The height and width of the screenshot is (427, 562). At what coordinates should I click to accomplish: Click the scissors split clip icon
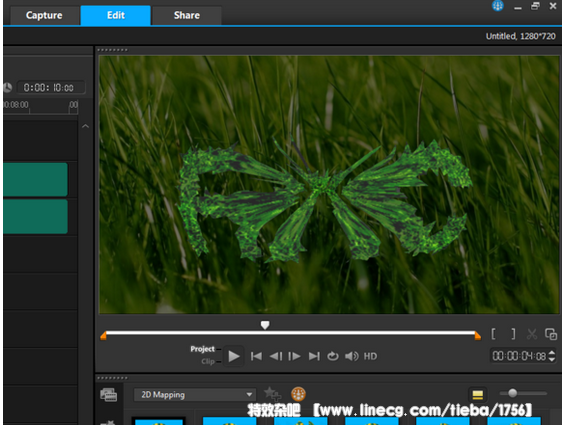[532, 334]
